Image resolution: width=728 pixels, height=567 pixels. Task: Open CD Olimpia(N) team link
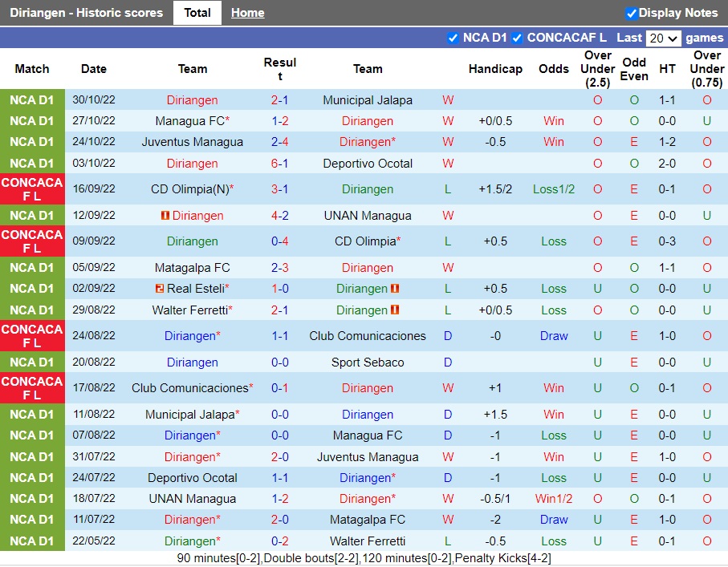pos(190,189)
